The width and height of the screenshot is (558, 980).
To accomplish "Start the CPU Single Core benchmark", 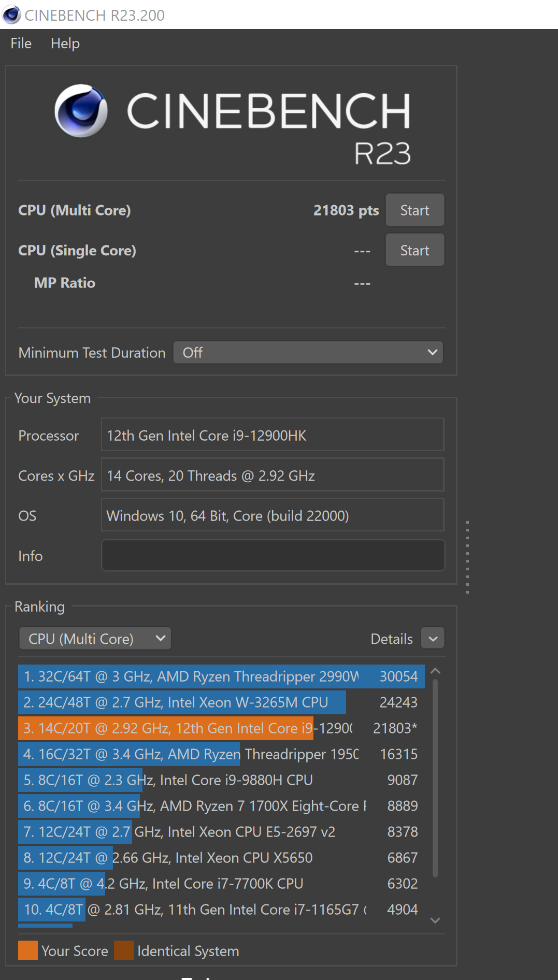I will (414, 250).
